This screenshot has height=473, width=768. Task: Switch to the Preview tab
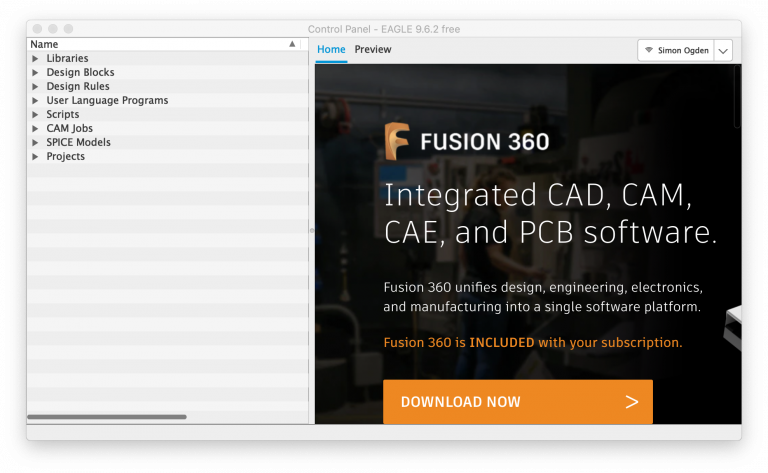[x=372, y=50]
